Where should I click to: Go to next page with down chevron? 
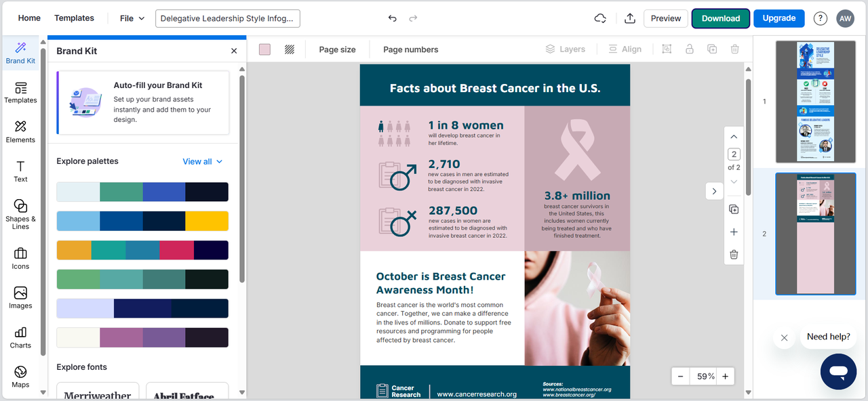point(734,182)
